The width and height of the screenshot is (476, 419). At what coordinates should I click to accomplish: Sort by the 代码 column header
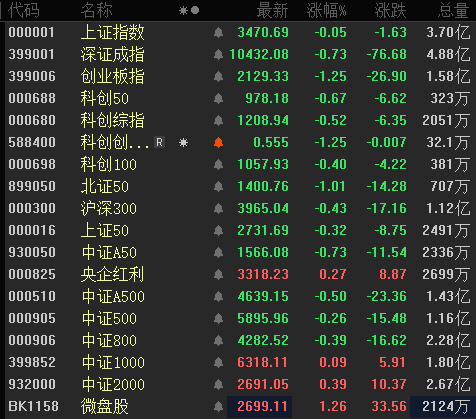(x=24, y=10)
